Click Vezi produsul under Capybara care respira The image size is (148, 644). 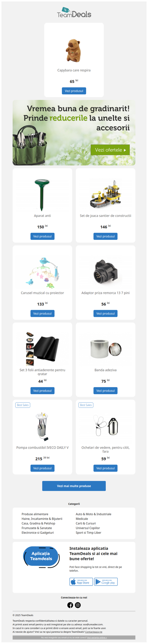point(74,91)
